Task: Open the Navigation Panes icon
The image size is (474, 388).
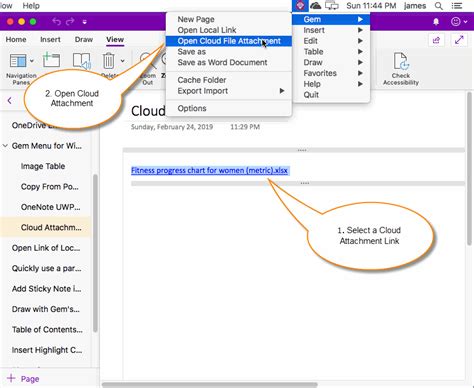Action: tap(18, 61)
